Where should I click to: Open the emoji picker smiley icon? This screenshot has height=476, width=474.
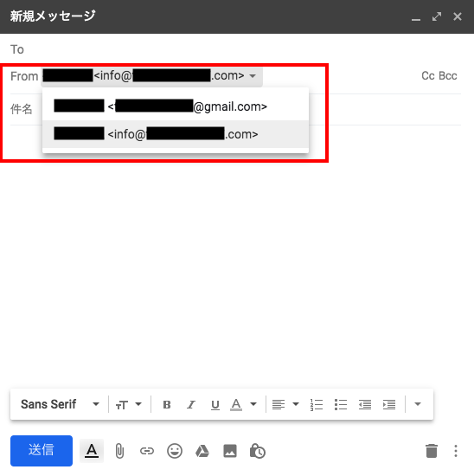point(175,451)
